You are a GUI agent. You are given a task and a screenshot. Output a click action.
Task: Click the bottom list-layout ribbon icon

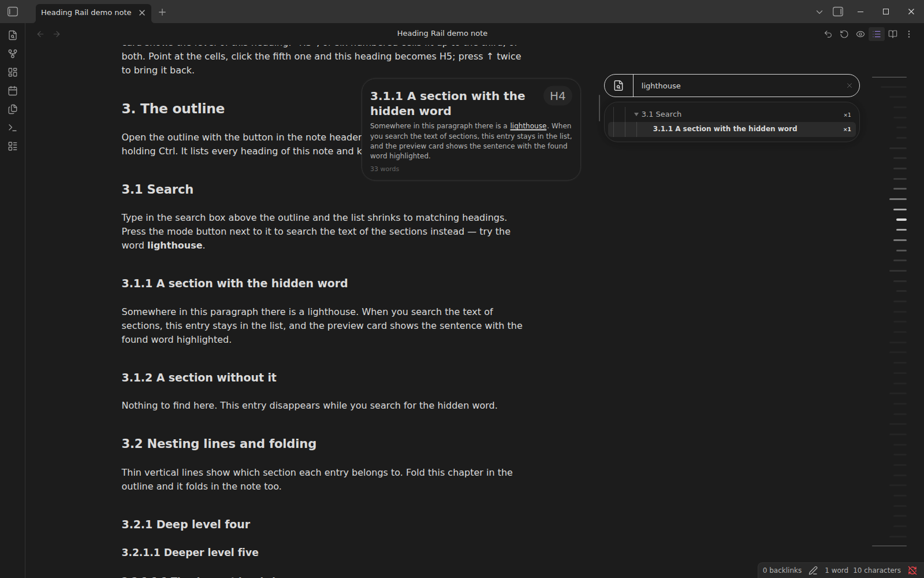coord(13,146)
